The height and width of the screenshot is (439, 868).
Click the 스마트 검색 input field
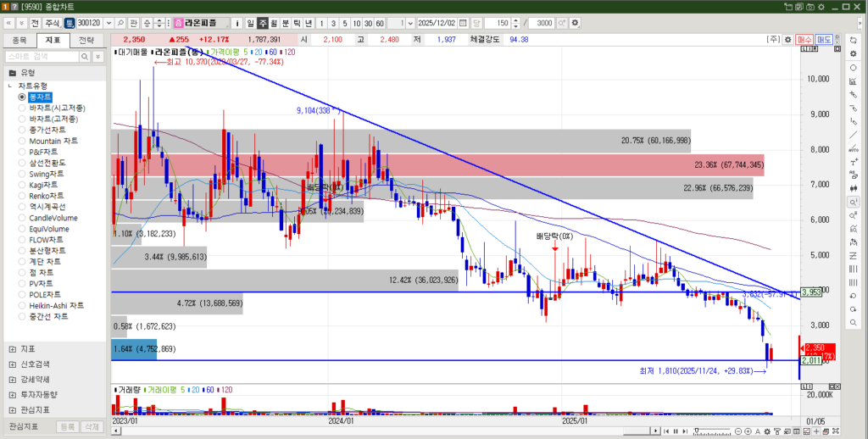point(42,56)
